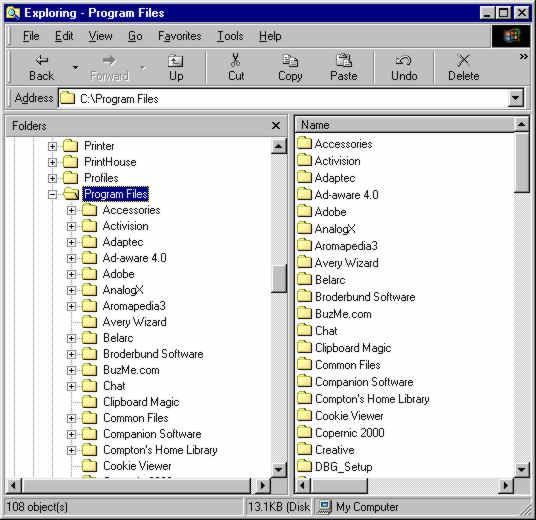Image resolution: width=536 pixels, height=520 pixels.
Task: Select DBG_Setup folder icon in list
Action: pyautogui.click(x=304, y=466)
